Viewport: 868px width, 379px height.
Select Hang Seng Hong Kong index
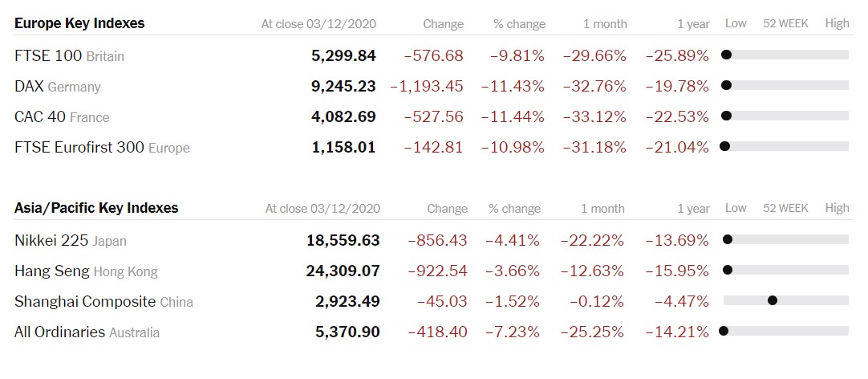click(x=86, y=271)
